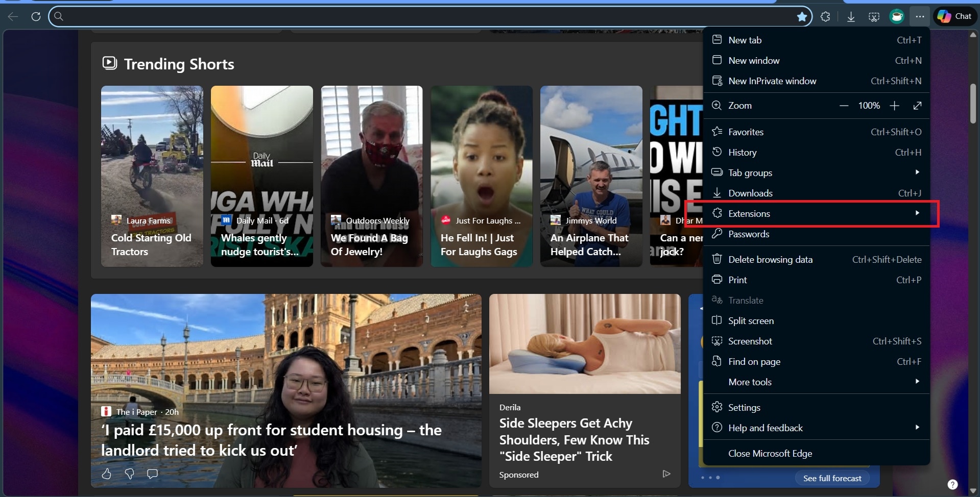980x497 pixels.
Task: Like the student housing article with thumbs up
Action: 106,474
